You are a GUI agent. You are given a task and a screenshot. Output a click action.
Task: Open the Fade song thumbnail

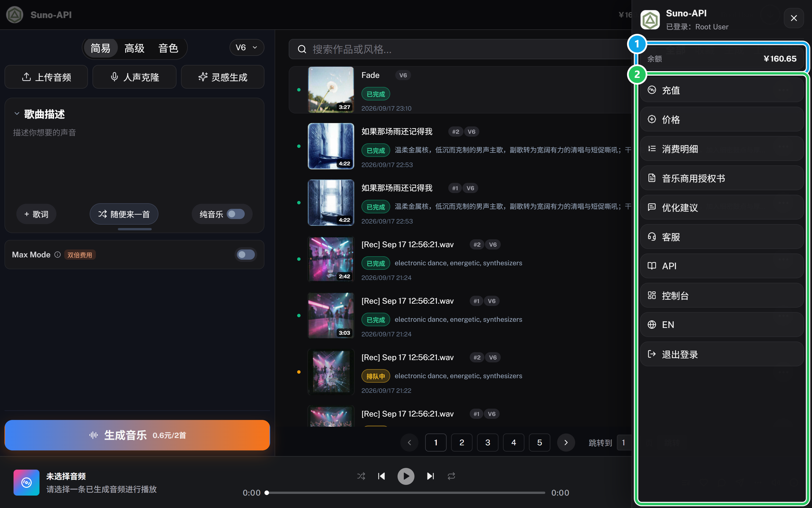[x=331, y=89]
